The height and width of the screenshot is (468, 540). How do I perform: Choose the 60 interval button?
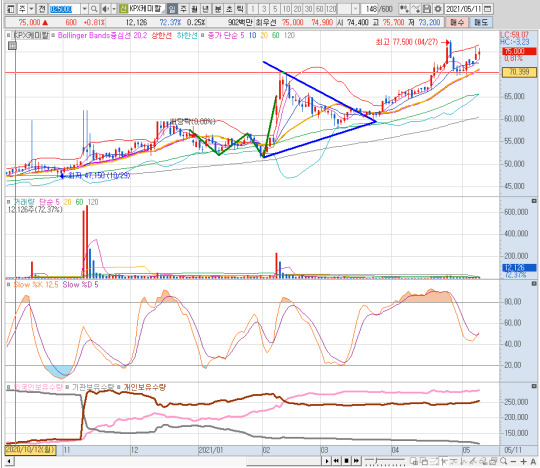point(320,9)
